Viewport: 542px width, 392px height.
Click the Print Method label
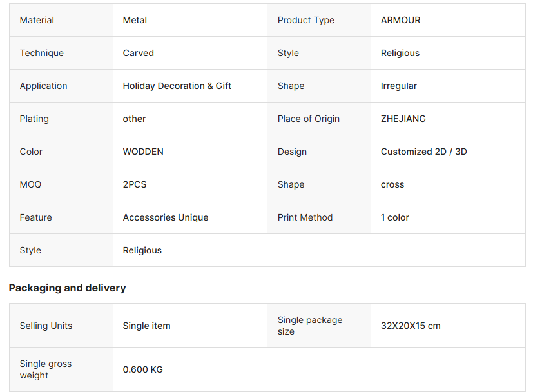pos(305,217)
